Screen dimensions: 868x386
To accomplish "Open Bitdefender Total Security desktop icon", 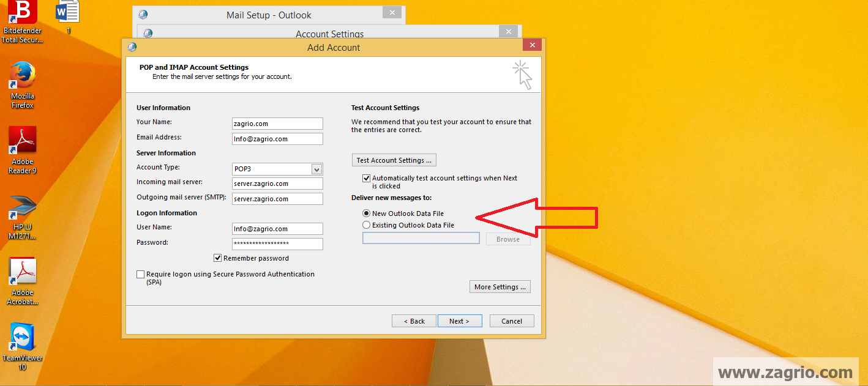I will [x=22, y=22].
